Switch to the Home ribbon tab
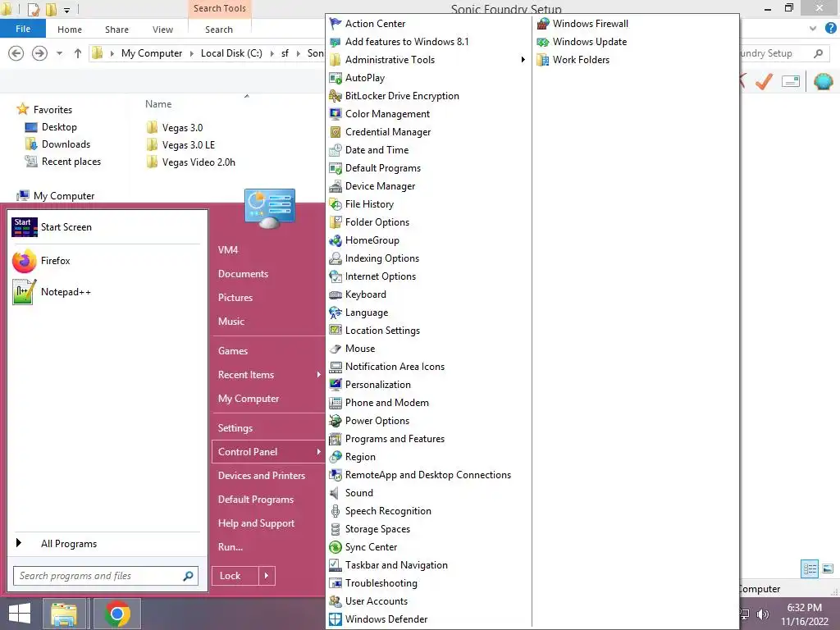Image resolution: width=840 pixels, height=630 pixels. 70,30
